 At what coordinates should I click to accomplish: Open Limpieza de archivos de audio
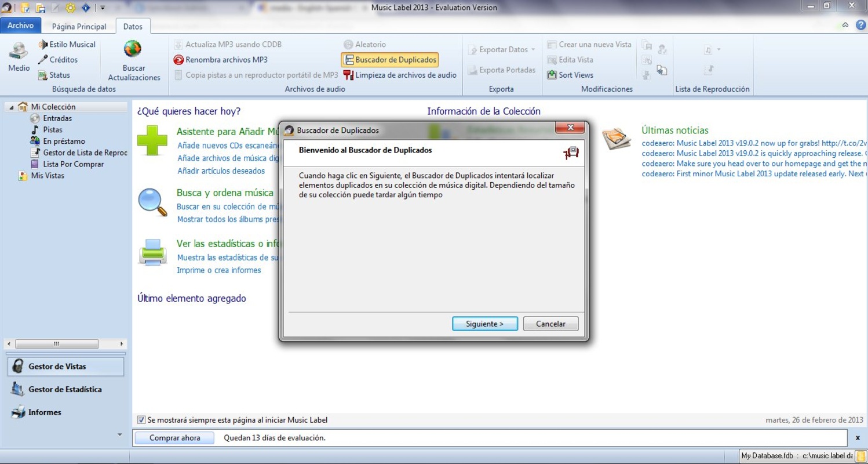click(x=400, y=75)
